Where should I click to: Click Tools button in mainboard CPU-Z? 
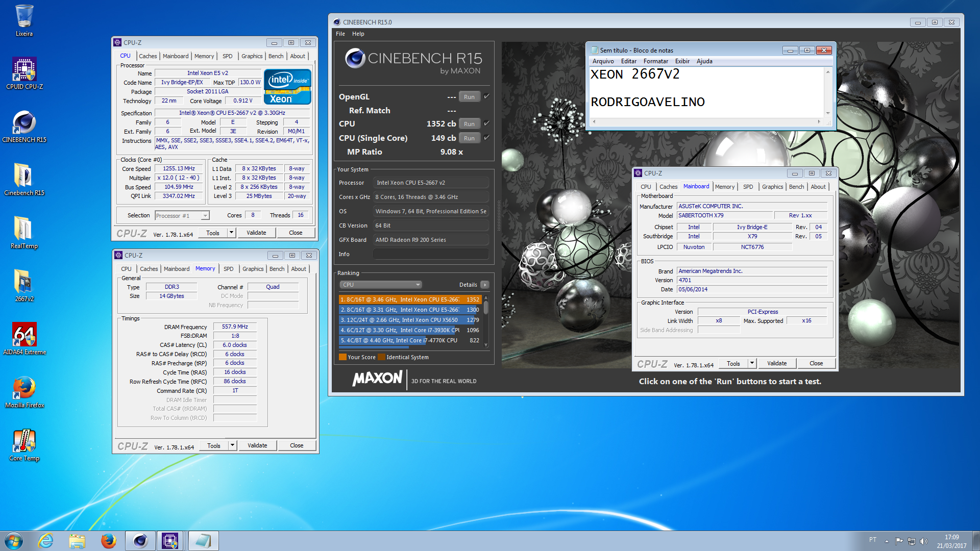(x=733, y=363)
